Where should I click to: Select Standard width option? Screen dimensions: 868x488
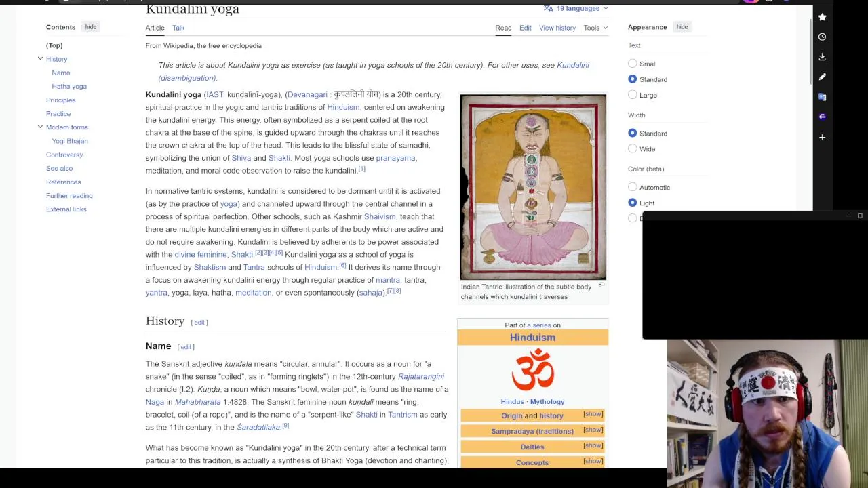(632, 134)
